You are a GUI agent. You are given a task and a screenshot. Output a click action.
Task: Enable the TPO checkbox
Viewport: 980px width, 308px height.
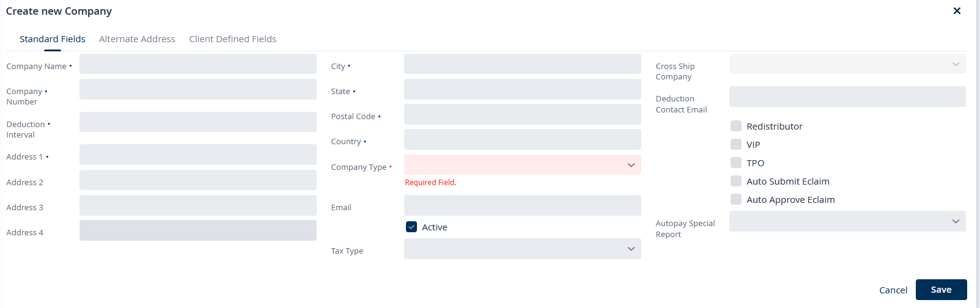click(x=736, y=163)
